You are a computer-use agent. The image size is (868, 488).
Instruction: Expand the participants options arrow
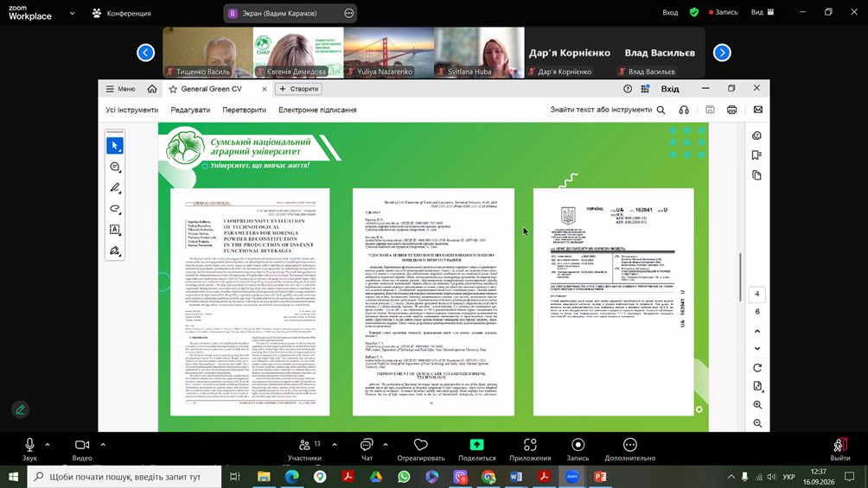click(x=335, y=444)
